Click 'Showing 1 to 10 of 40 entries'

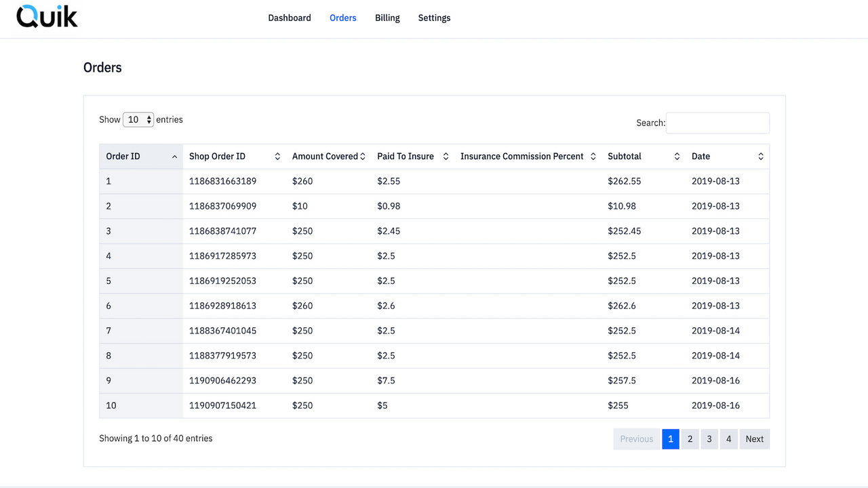pyautogui.click(x=156, y=439)
